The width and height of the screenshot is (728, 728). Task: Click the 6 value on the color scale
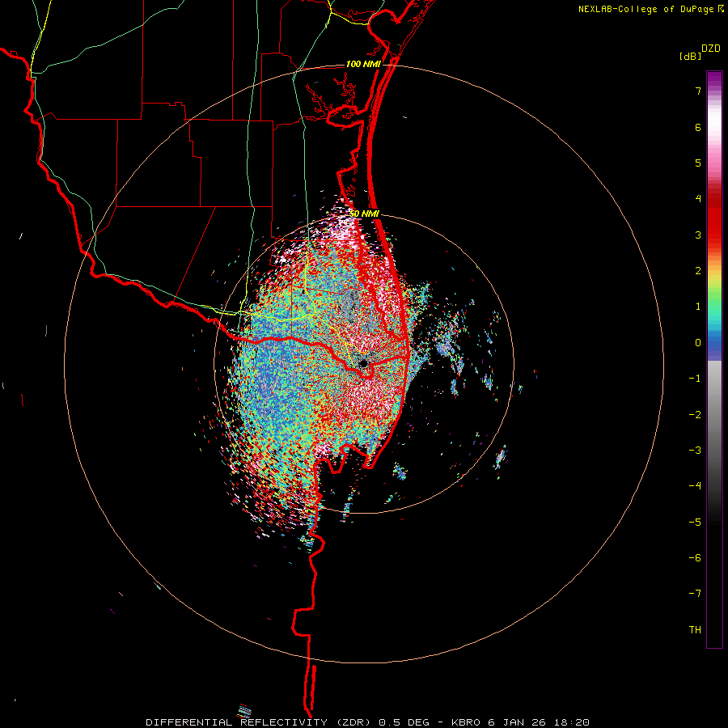point(698,127)
